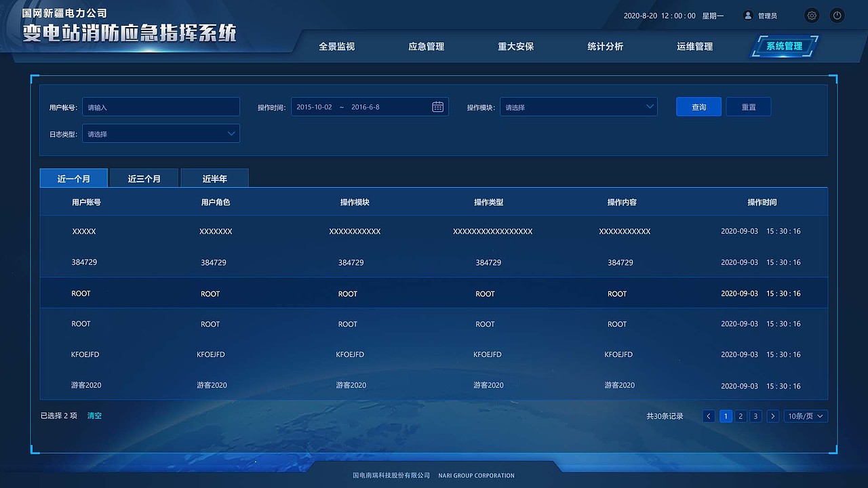Open the 日志类型 dropdown
The width and height of the screenshot is (868, 488).
point(161,134)
